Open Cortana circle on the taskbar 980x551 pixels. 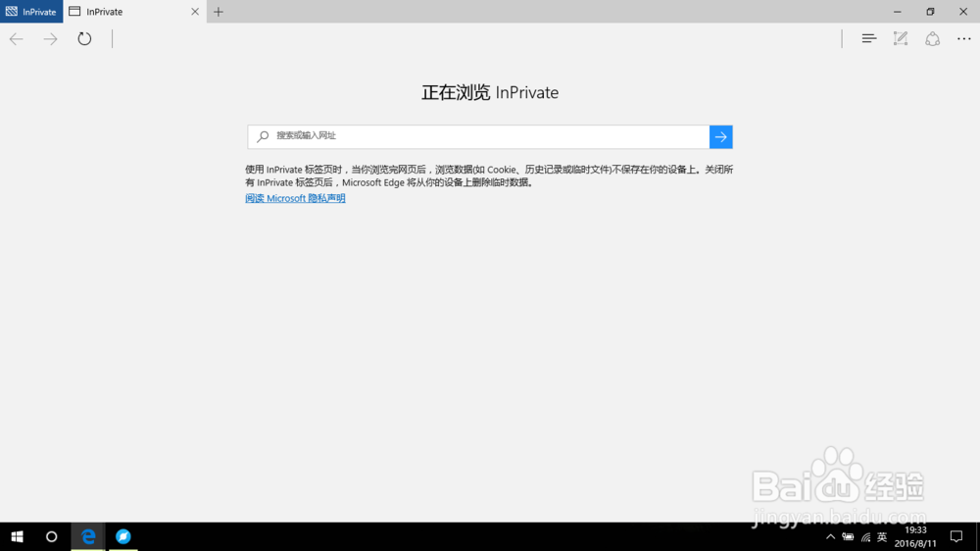coord(52,536)
